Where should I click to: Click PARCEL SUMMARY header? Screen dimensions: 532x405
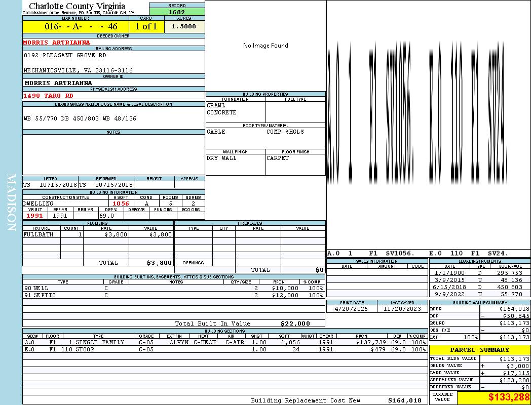point(480,350)
